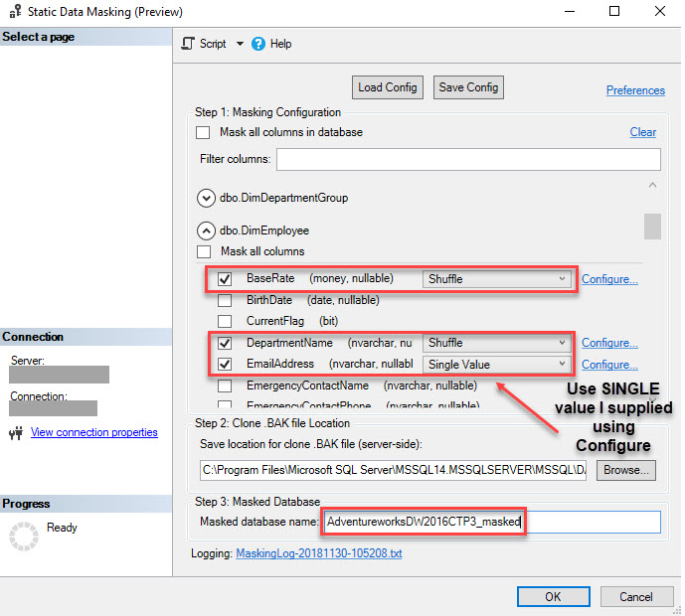Click the connection properties plug icon
Screen dimensions: 685x616
[x=16, y=432]
